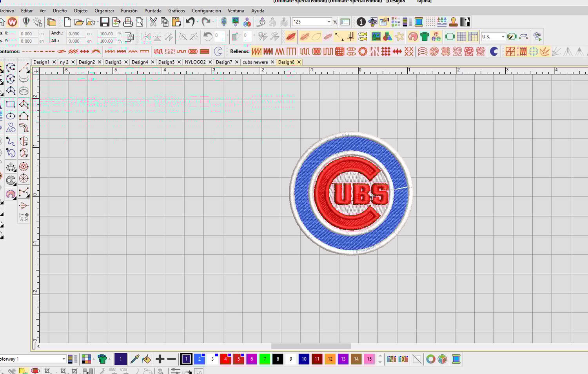Click the rubber stamp icon
The height and width of the screenshot is (374, 588).
pyautogui.click(x=454, y=22)
